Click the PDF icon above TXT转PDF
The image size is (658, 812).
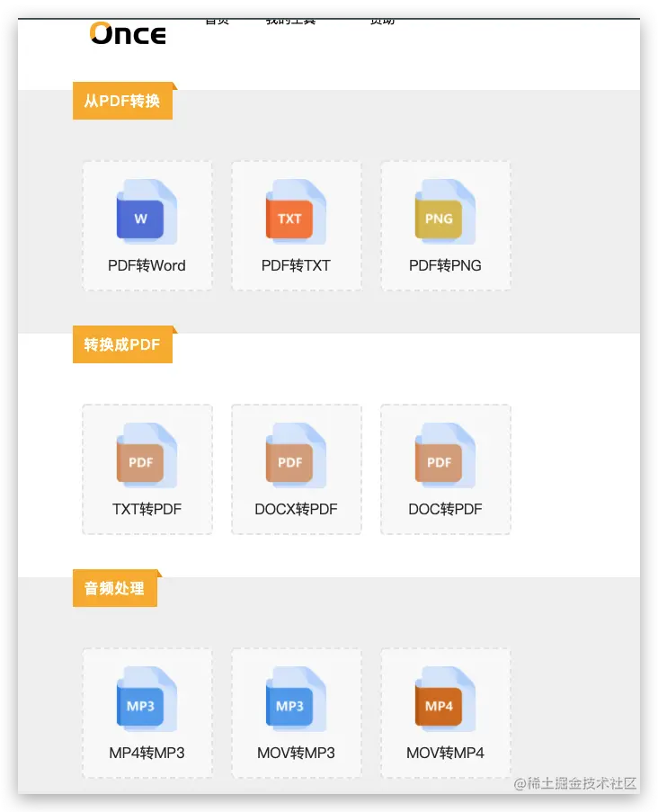coord(147,456)
